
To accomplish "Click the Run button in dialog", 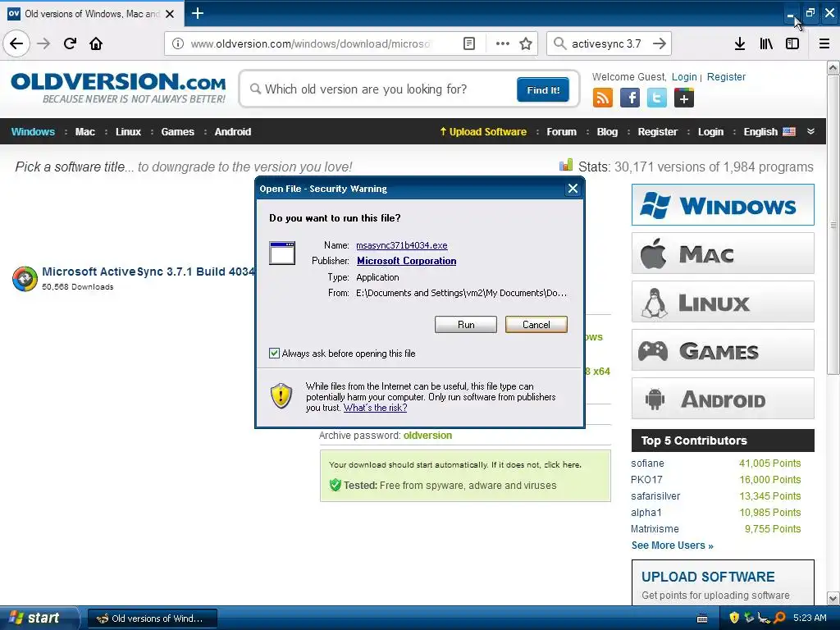I will click(466, 325).
